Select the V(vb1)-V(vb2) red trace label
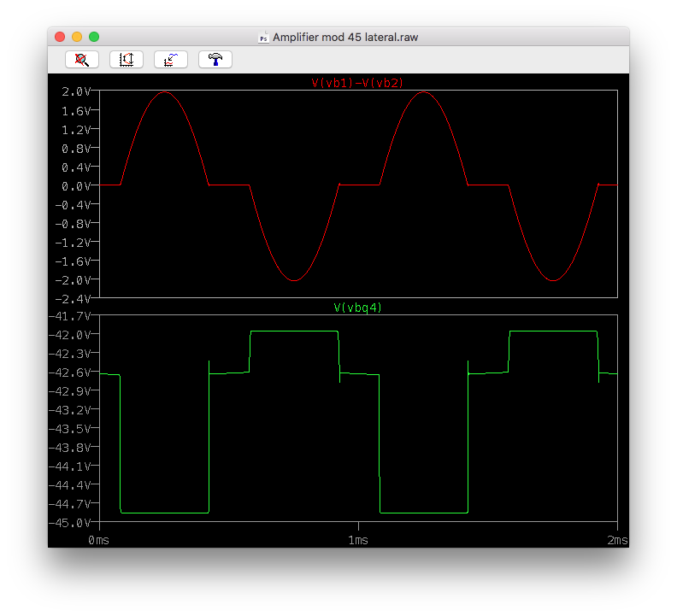This screenshot has height=616, width=677. (357, 83)
